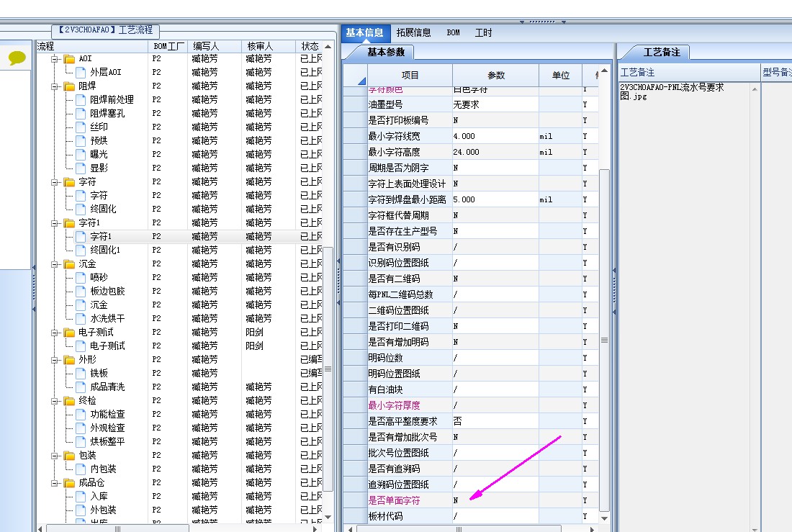Click the 阻焊 folder icon
This screenshot has height=532, width=792.
click(70, 86)
